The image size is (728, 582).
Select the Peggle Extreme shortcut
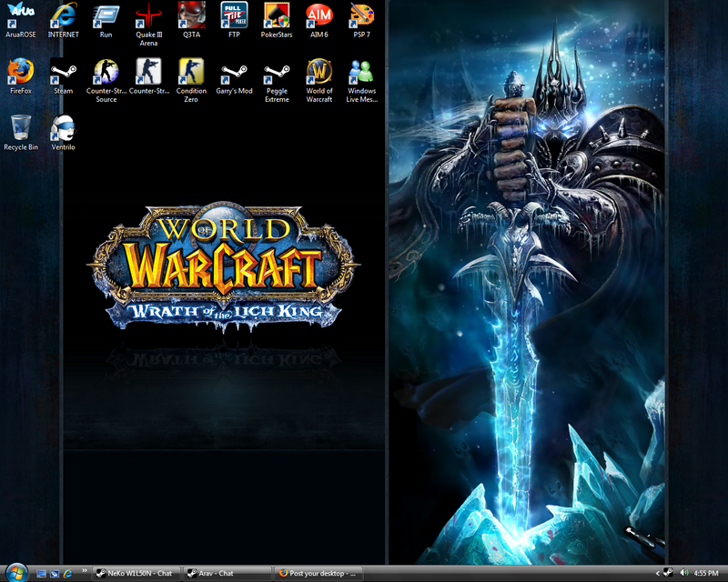277,80
